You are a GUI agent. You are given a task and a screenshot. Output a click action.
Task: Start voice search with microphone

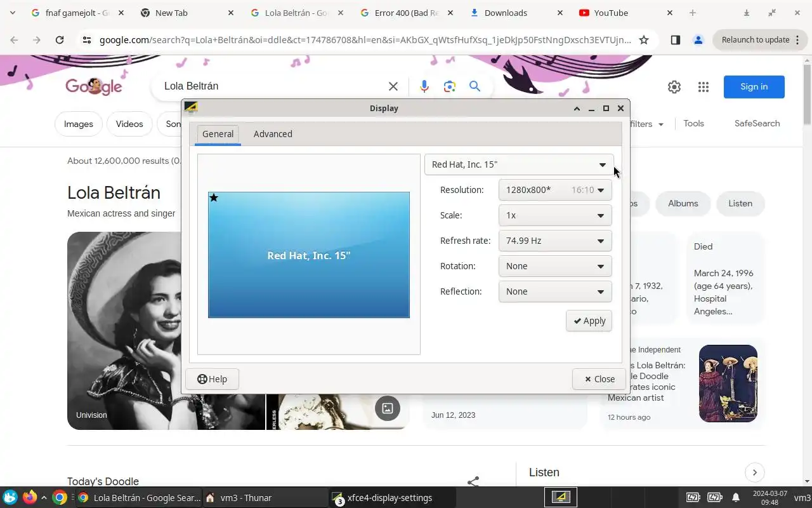pos(424,86)
